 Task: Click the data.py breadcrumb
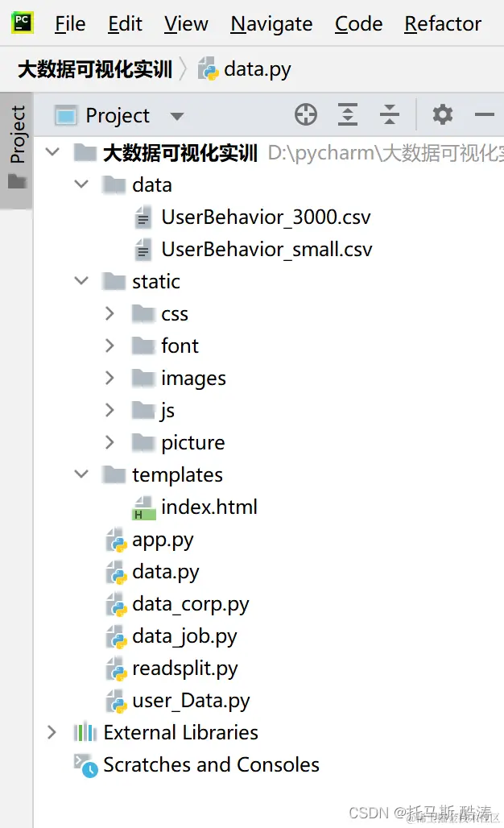257,69
